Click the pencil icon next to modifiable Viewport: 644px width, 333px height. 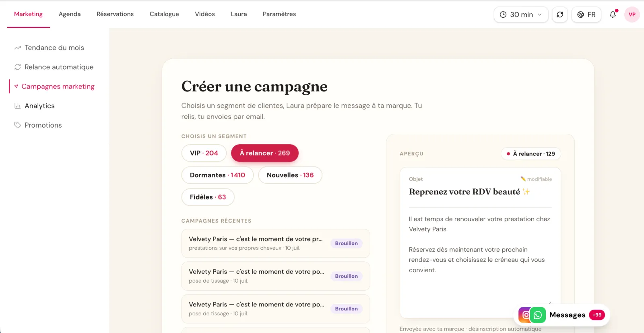tap(523, 179)
